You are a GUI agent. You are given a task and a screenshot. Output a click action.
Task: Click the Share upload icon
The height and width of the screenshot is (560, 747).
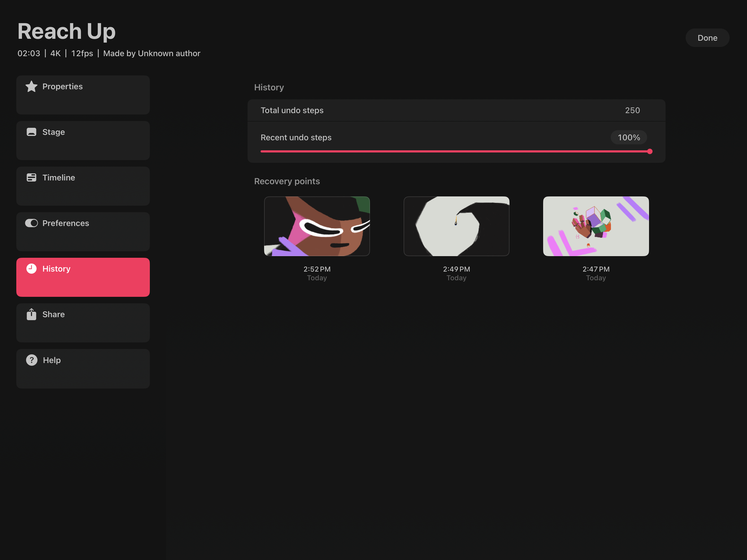[x=31, y=314]
